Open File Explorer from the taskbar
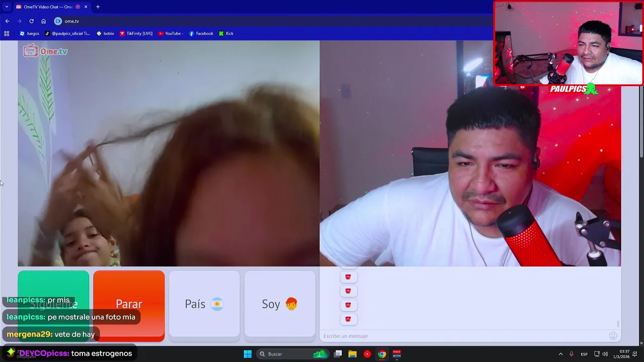 point(353,354)
